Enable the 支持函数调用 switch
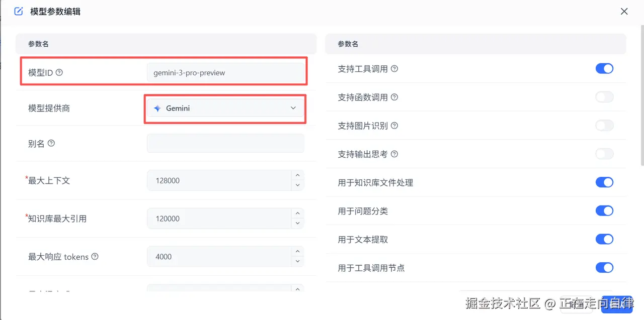 (604, 97)
